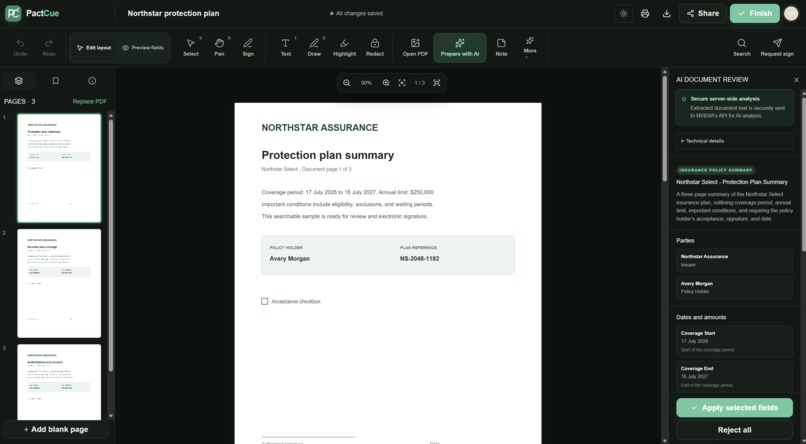Click the green Finish button
This screenshot has height=444, width=806.
[x=755, y=14]
